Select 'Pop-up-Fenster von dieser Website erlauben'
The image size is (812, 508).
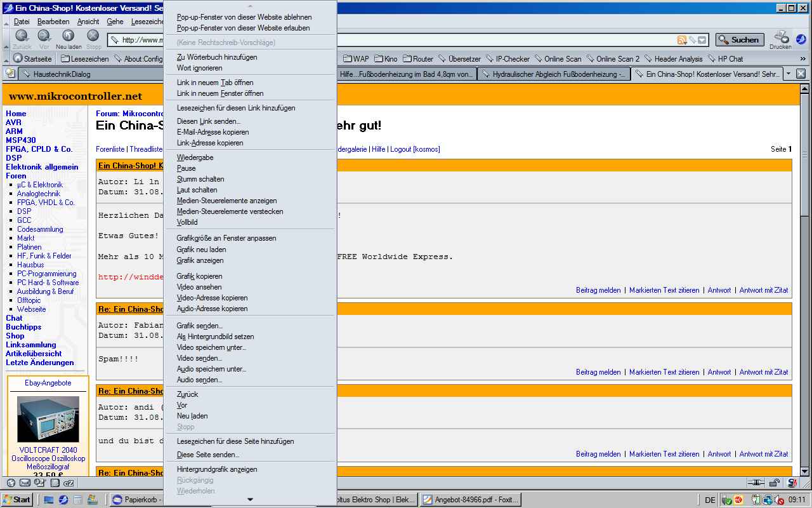(x=250, y=28)
